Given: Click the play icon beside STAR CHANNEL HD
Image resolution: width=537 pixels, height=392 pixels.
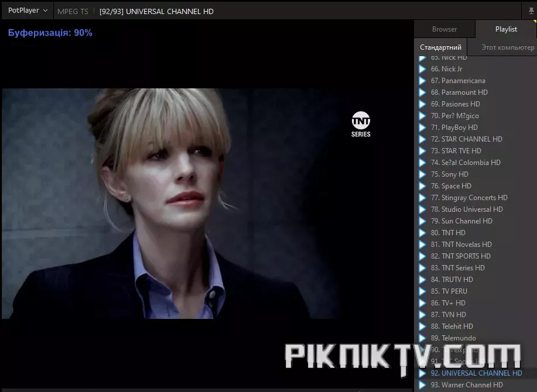Looking at the screenshot, I should click(422, 139).
